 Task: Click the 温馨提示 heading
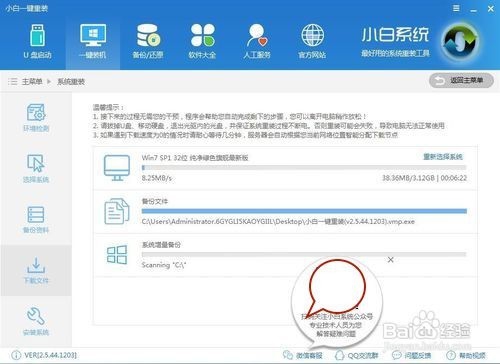[108, 107]
